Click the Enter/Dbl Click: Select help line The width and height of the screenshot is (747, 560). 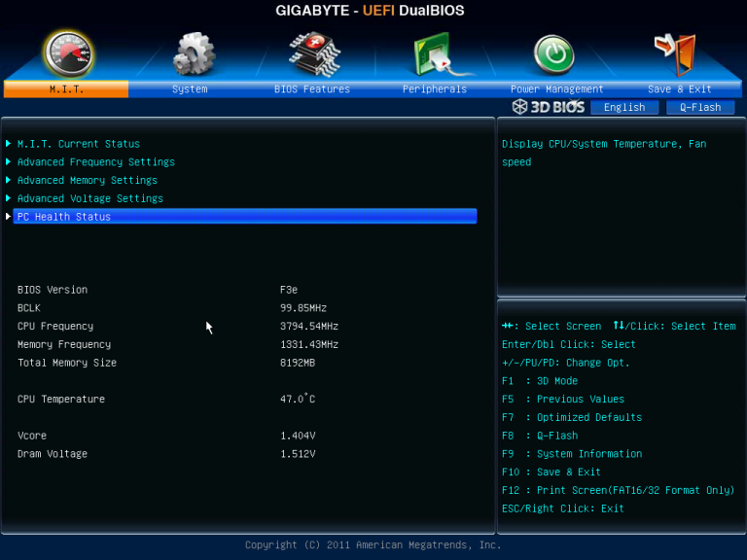coord(569,344)
